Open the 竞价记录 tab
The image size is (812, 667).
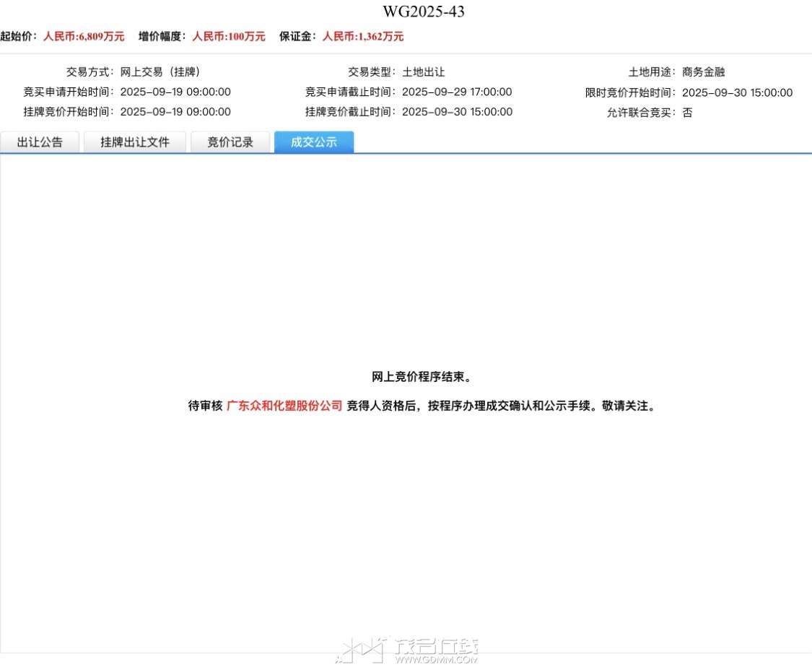(230, 142)
